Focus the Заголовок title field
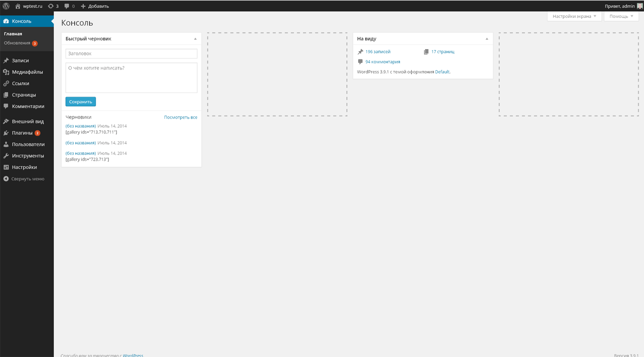 click(131, 54)
